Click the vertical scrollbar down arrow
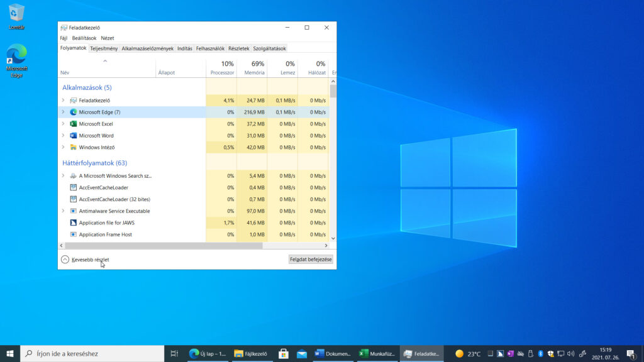 (x=333, y=238)
